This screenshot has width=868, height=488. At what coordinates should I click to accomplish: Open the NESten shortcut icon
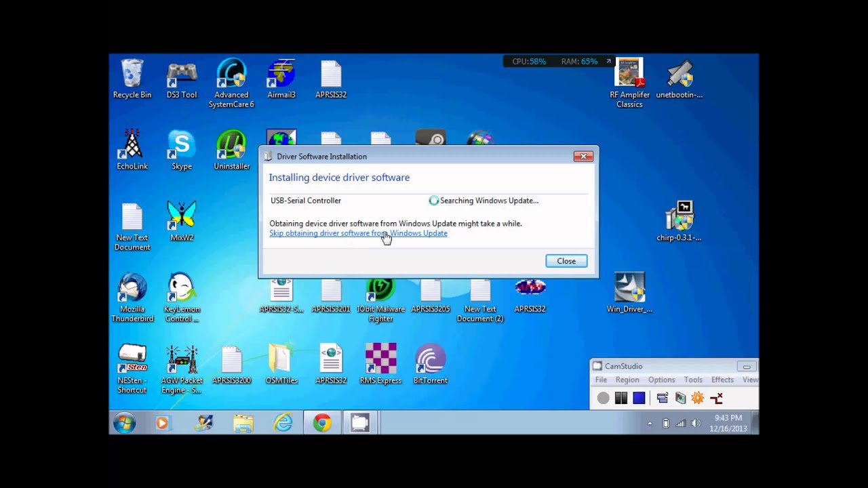132,369
